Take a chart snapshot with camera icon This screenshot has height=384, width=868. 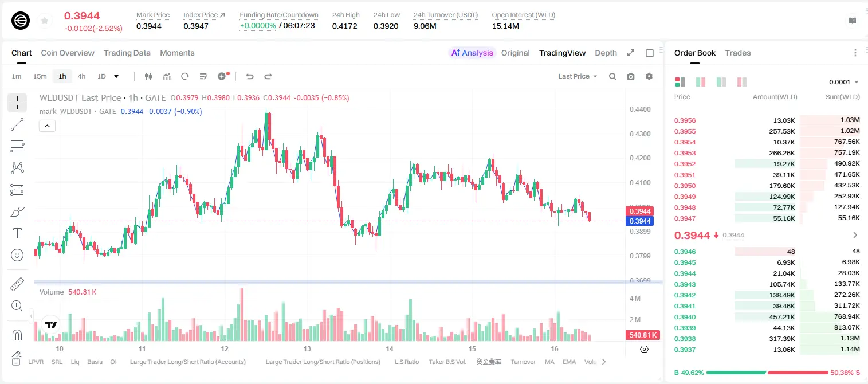pos(631,76)
